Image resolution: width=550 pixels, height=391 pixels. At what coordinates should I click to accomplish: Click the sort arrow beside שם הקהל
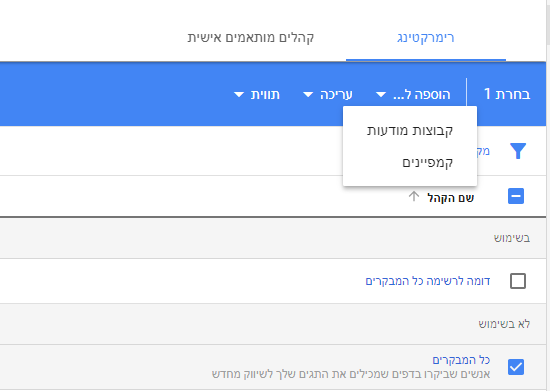[414, 197]
